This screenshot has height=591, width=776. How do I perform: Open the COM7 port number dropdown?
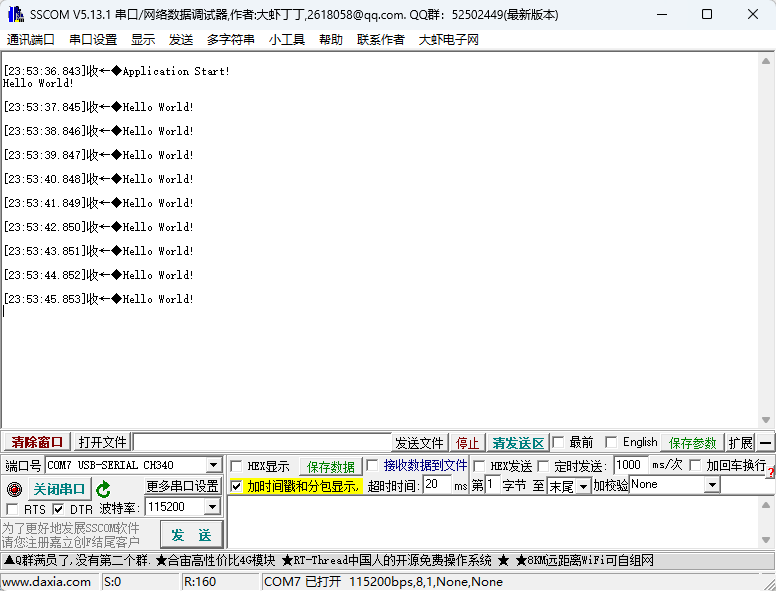point(213,466)
